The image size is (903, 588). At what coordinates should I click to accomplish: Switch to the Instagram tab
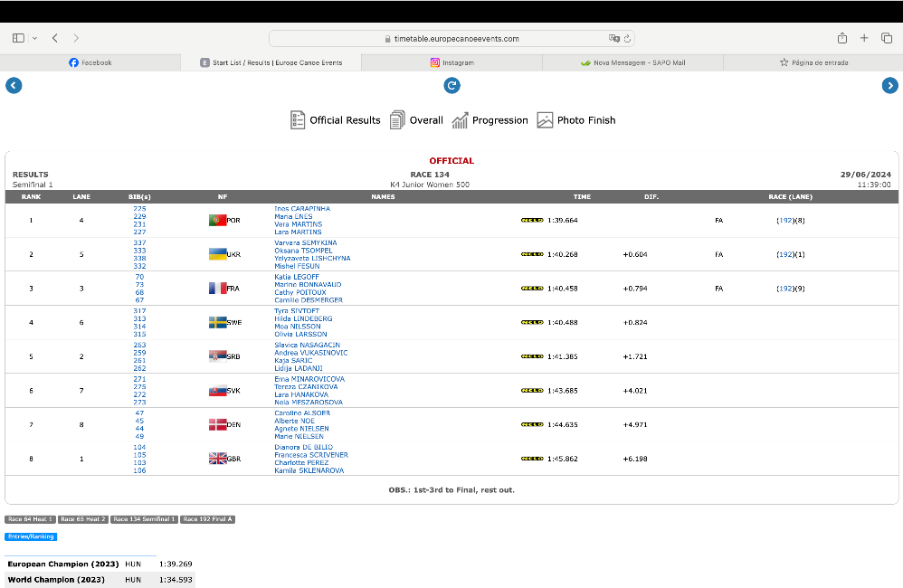451,62
